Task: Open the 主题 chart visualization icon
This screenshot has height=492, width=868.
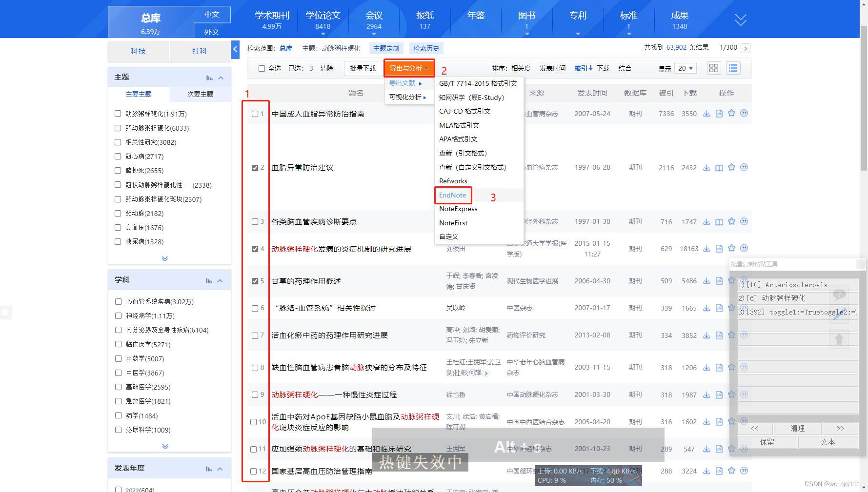Action: point(209,78)
